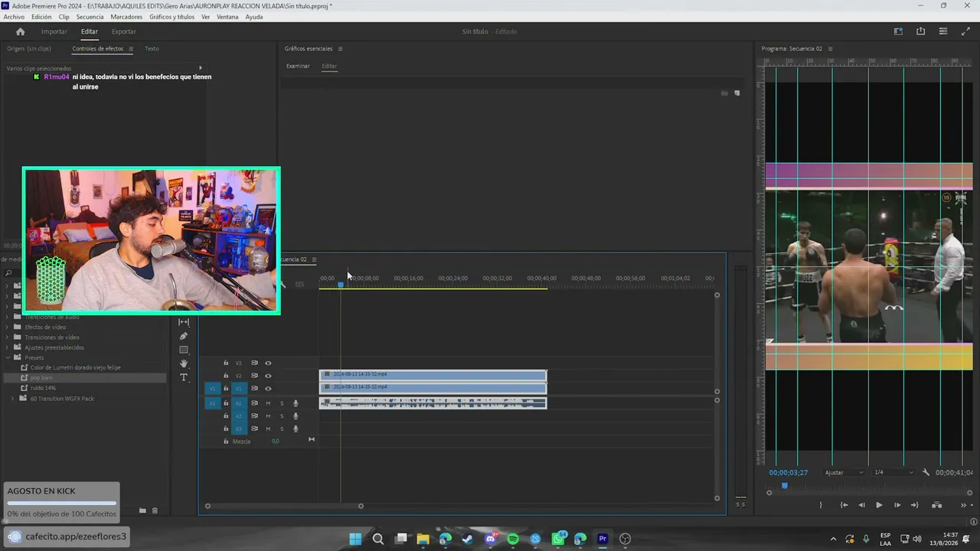This screenshot has width=980, height=551.
Task: Open the Workspaces icon in top bar
Action: [x=898, y=31]
